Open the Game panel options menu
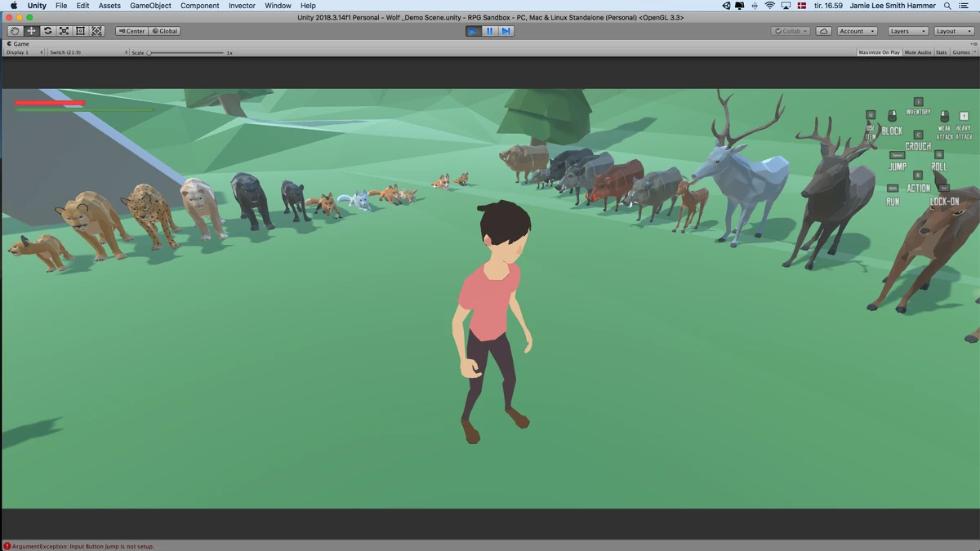The width and height of the screenshot is (980, 551). tap(973, 43)
